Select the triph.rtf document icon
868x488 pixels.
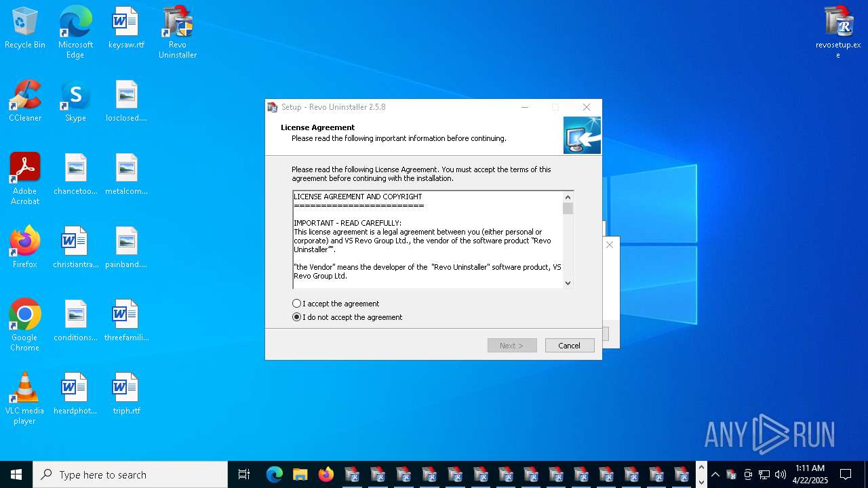[126, 394]
